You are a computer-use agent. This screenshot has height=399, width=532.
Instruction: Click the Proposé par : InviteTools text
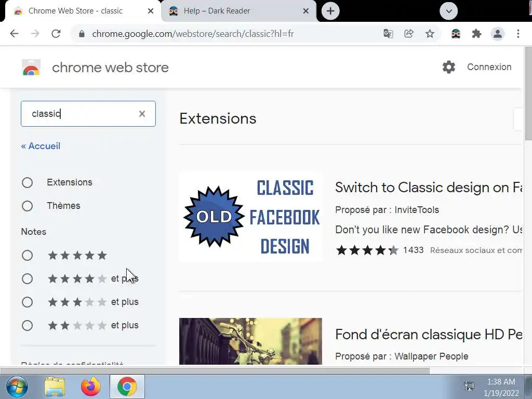[x=387, y=210]
